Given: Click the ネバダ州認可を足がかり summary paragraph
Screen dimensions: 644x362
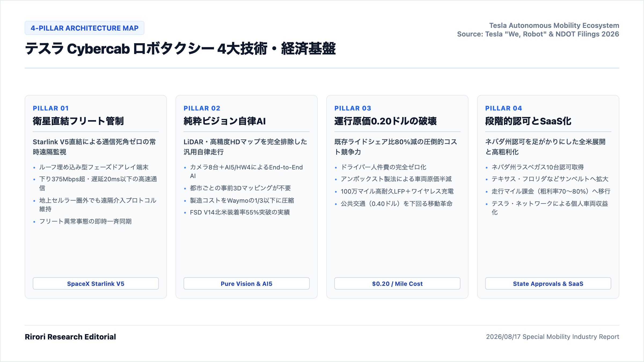Looking at the screenshot, I should pyautogui.click(x=545, y=147).
